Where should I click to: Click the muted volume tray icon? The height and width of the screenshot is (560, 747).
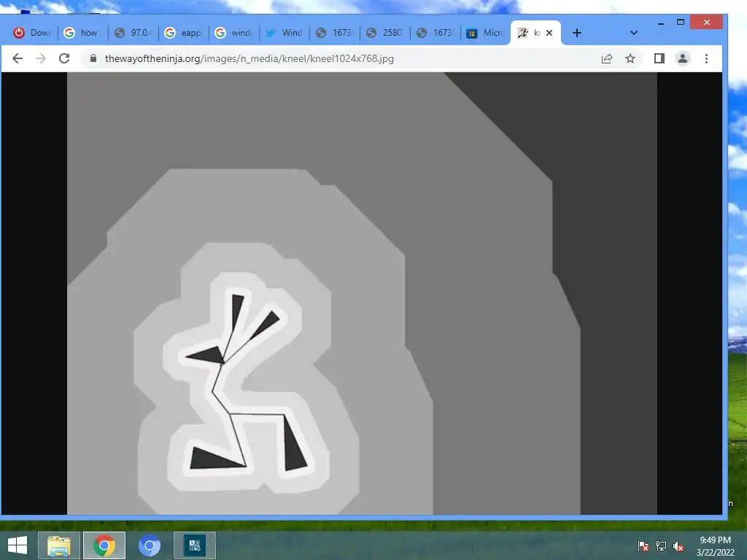(678, 545)
